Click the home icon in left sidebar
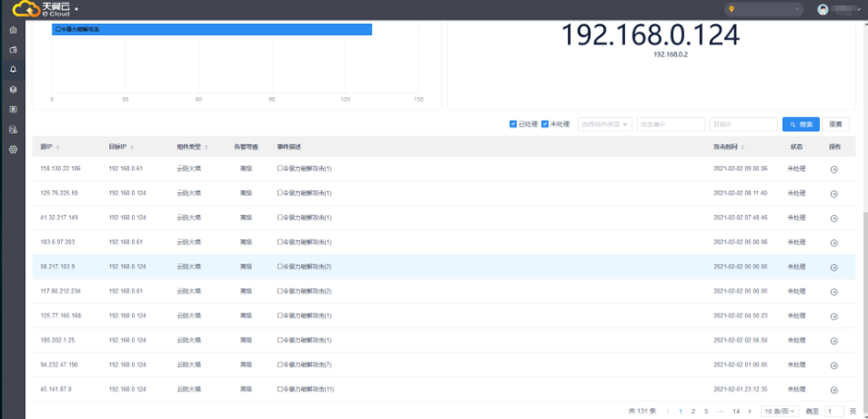This screenshot has width=868, height=419. (x=13, y=30)
